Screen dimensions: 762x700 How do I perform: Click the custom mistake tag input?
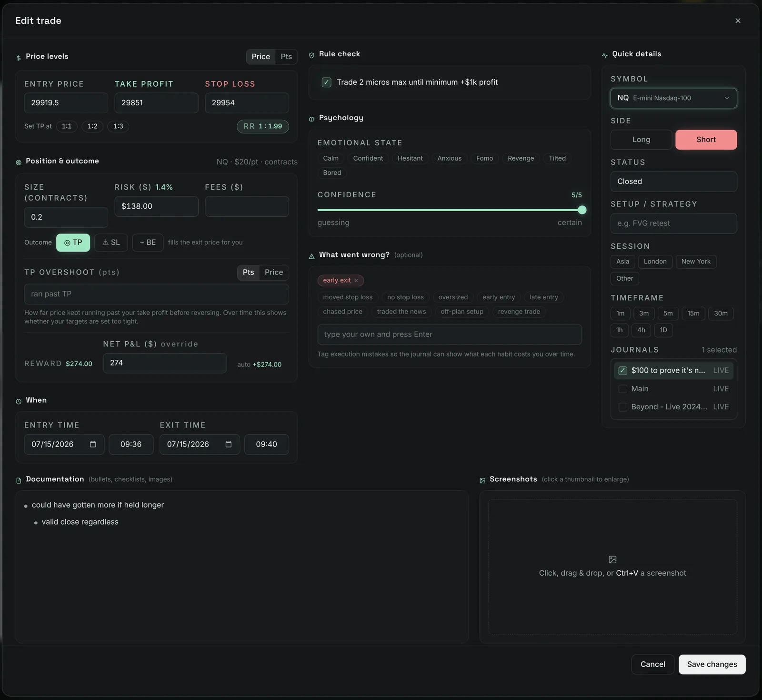tap(450, 335)
